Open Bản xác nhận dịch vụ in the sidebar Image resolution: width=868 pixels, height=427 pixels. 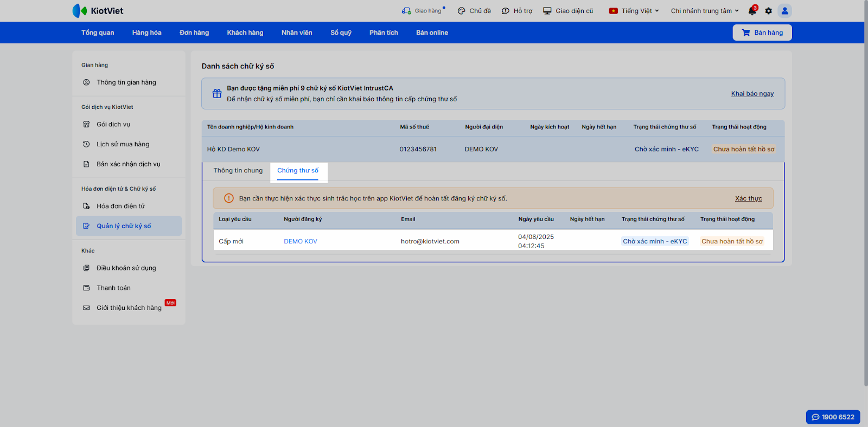129,164
